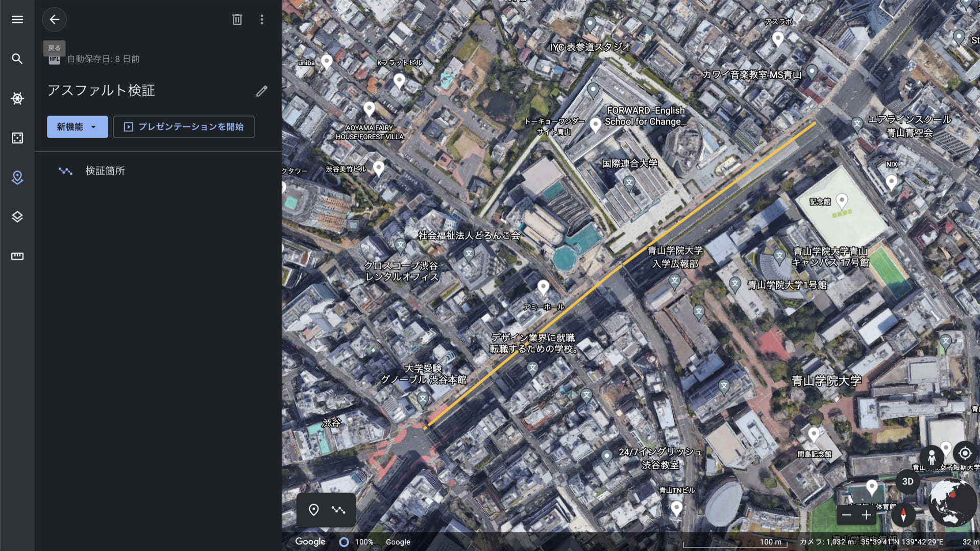
Task: Click the 青山学院大学 入学広報部 marker
Action: [x=675, y=281]
